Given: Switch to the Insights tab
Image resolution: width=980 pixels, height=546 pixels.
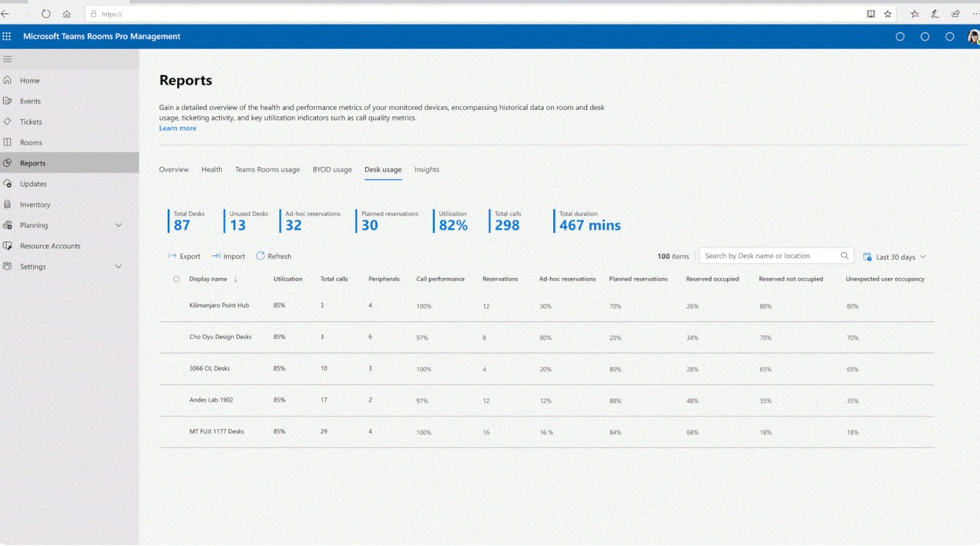Looking at the screenshot, I should [427, 169].
